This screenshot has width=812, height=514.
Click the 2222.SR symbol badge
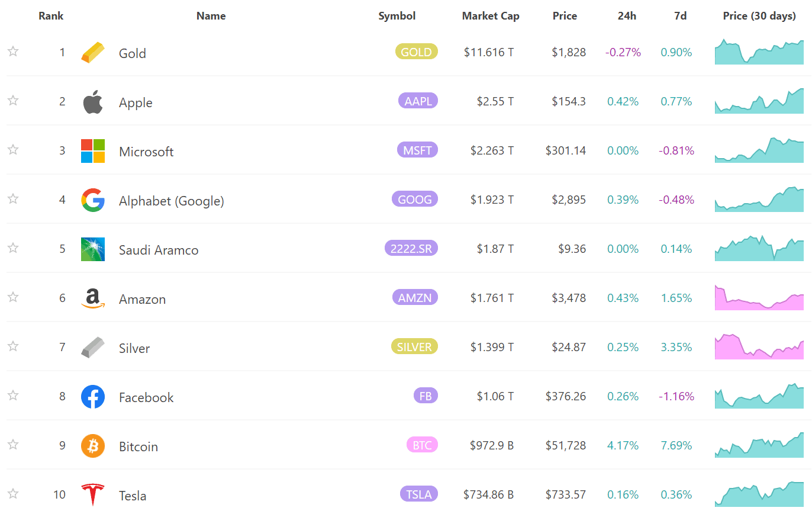411,249
